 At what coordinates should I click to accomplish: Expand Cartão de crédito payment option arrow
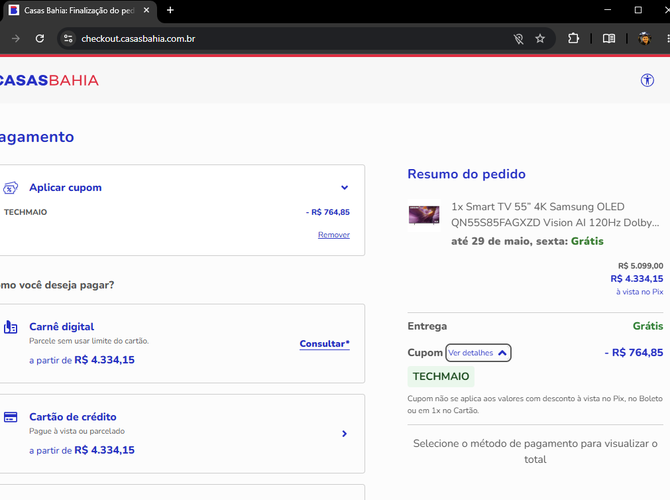344,434
